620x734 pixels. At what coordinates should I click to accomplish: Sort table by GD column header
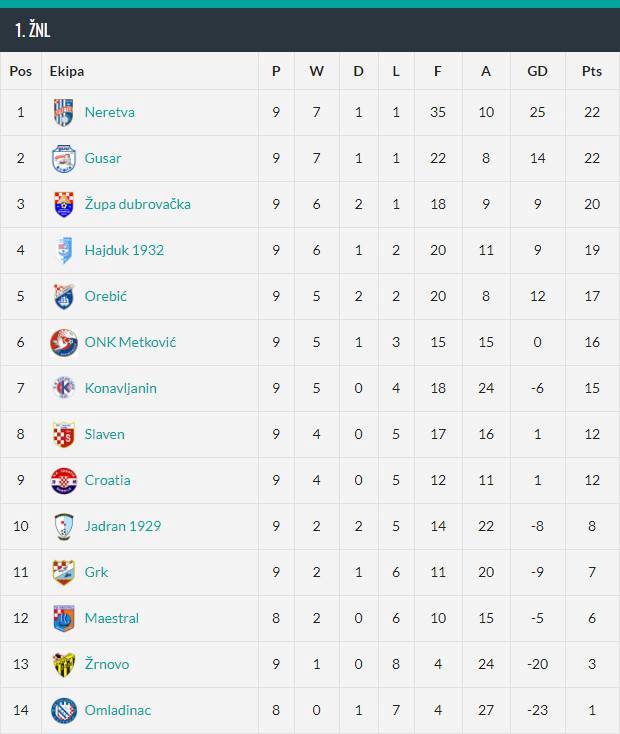click(x=537, y=71)
